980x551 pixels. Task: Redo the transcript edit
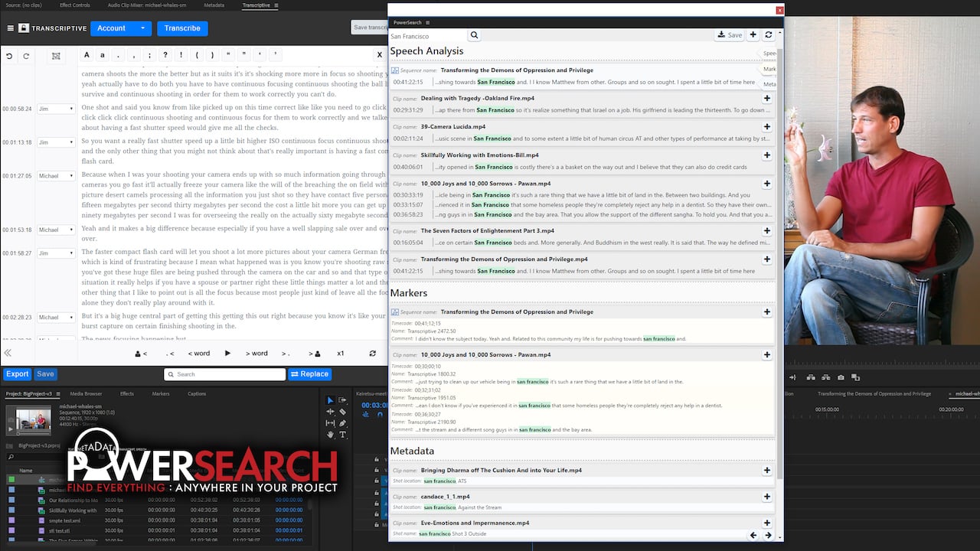(26, 56)
